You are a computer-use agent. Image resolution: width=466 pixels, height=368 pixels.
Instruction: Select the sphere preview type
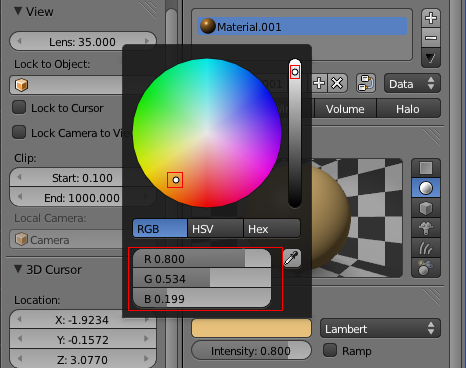[426, 188]
